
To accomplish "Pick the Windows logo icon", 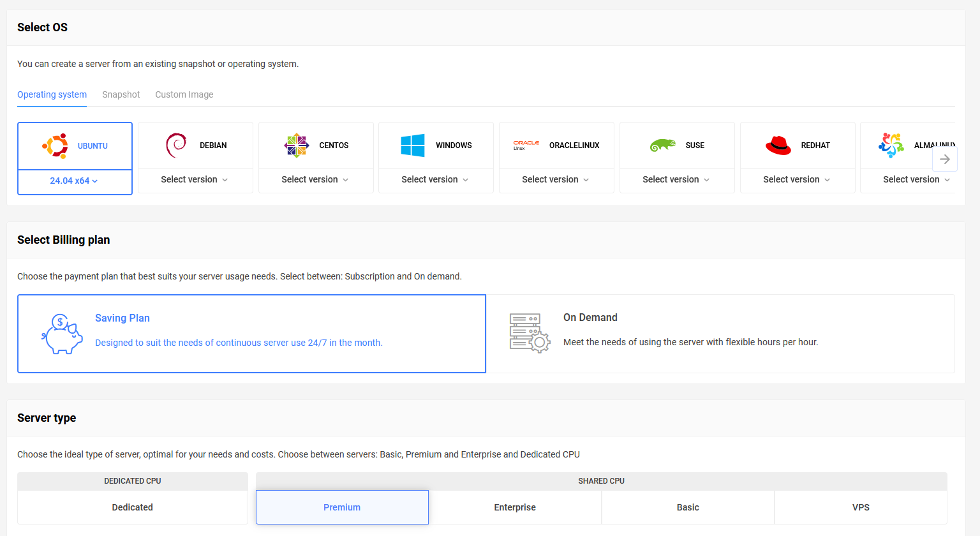I will [x=413, y=145].
